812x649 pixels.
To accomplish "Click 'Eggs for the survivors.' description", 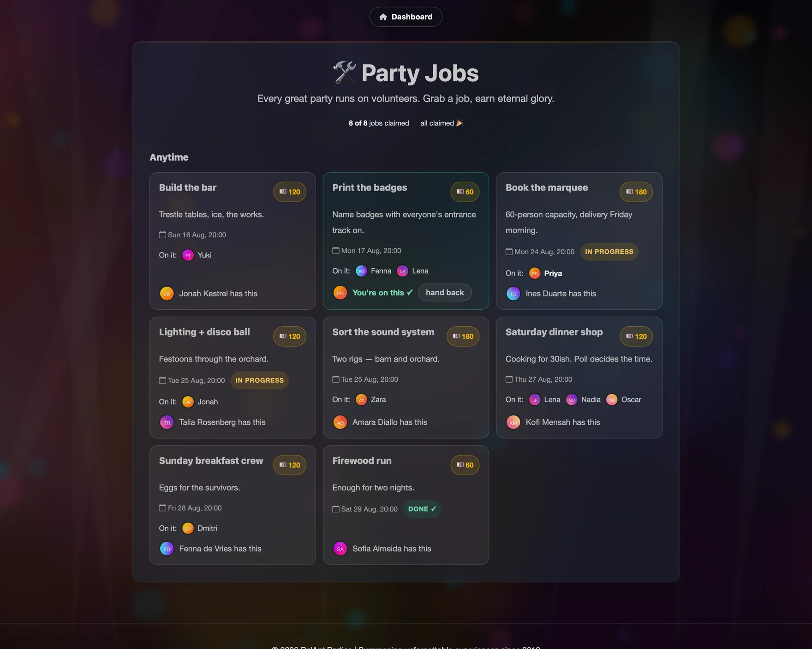I will pos(199,488).
